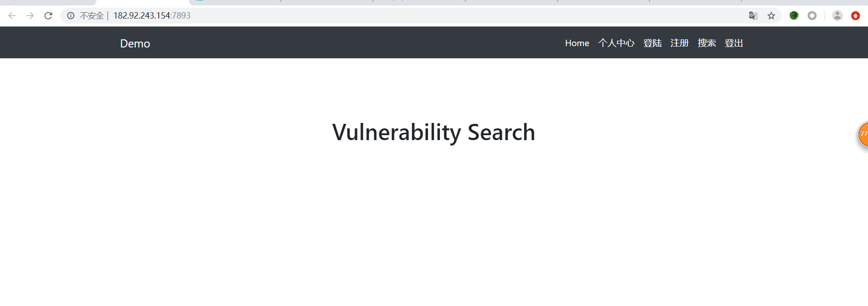Open Google Translate for this page
Image resolution: width=868 pixels, height=306 pixels.
click(x=753, y=16)
